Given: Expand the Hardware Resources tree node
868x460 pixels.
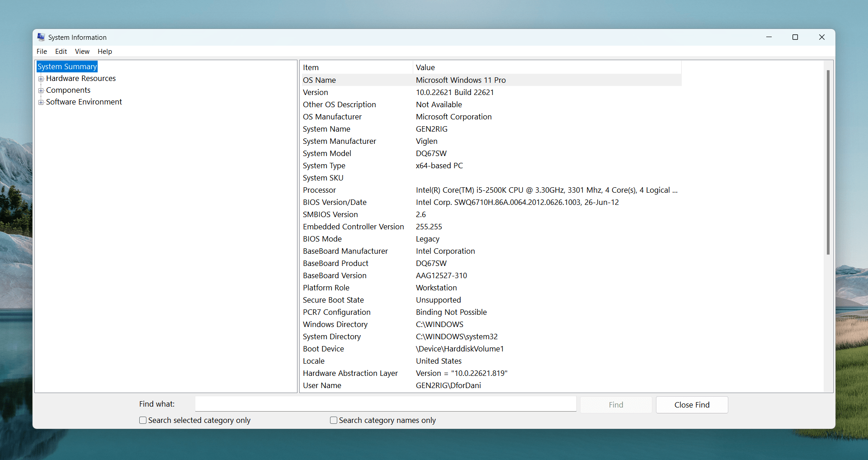Looking at the screenshot, I should coord(41,78).
